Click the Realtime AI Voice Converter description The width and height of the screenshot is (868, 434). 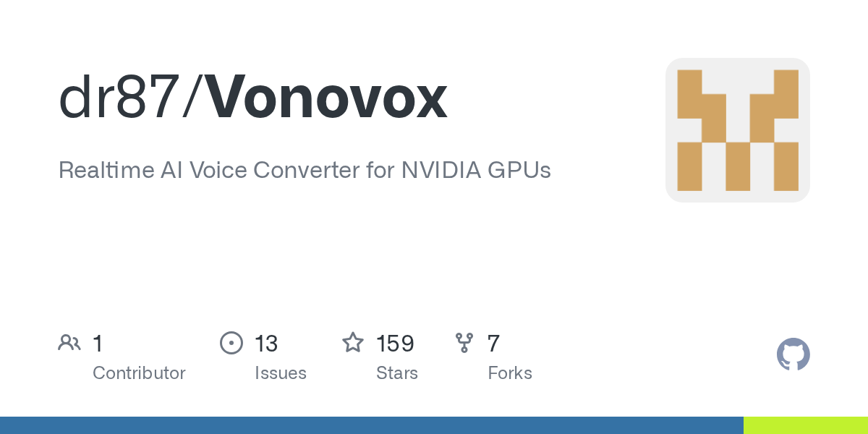pyautogui.click(x=305, y=170)
